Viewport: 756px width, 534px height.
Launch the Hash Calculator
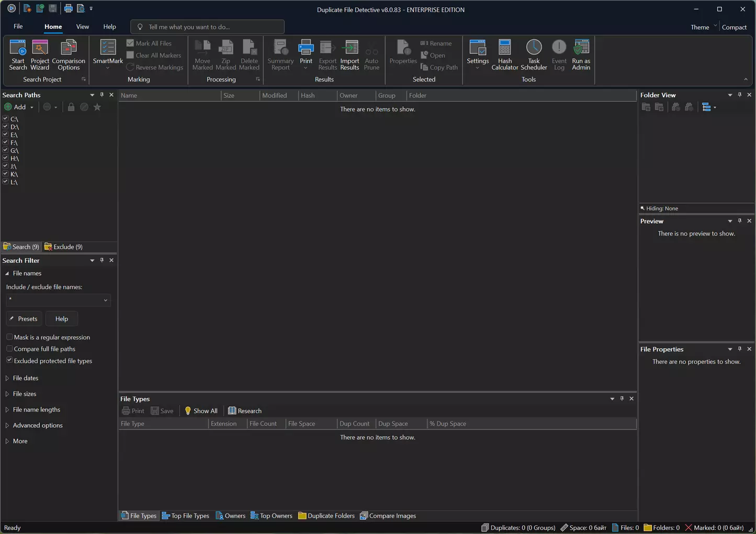[505, 55]
